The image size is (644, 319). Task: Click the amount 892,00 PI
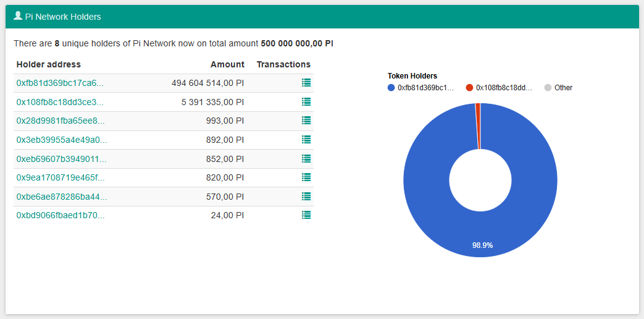[x=225, y=140]
